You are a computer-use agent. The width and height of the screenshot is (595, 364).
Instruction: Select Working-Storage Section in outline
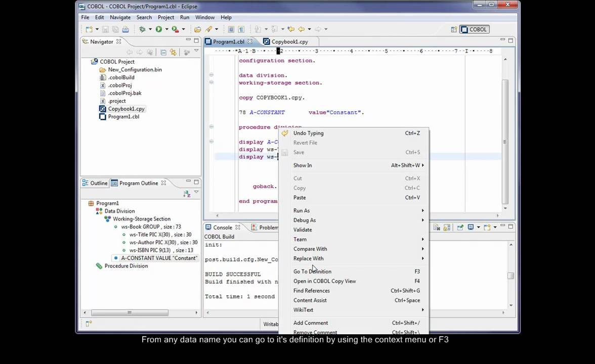pyautogui.click(x=142, y=219)
